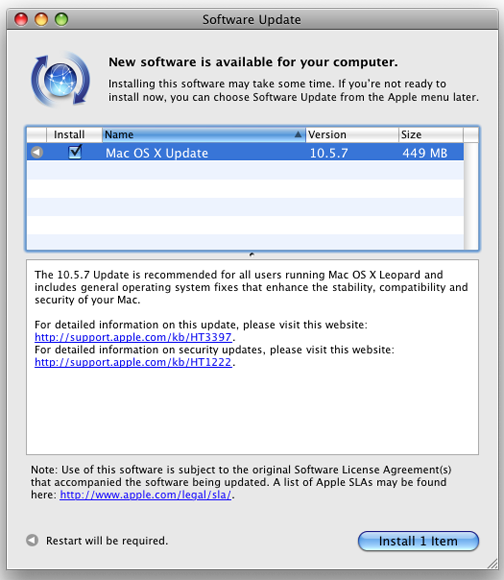Click the Version column header
Image resolution: width=504 pixels, height=580 pixels.
[352, 135]
